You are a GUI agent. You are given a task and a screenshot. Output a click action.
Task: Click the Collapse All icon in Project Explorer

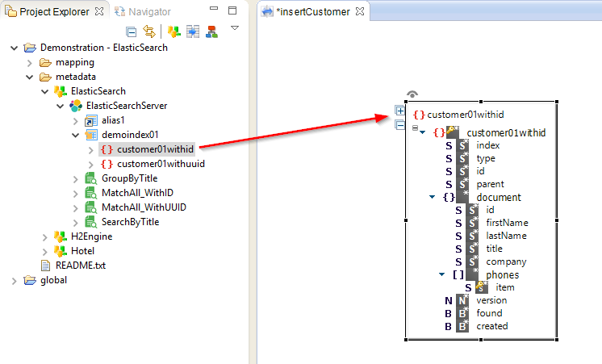pos(132,31)
